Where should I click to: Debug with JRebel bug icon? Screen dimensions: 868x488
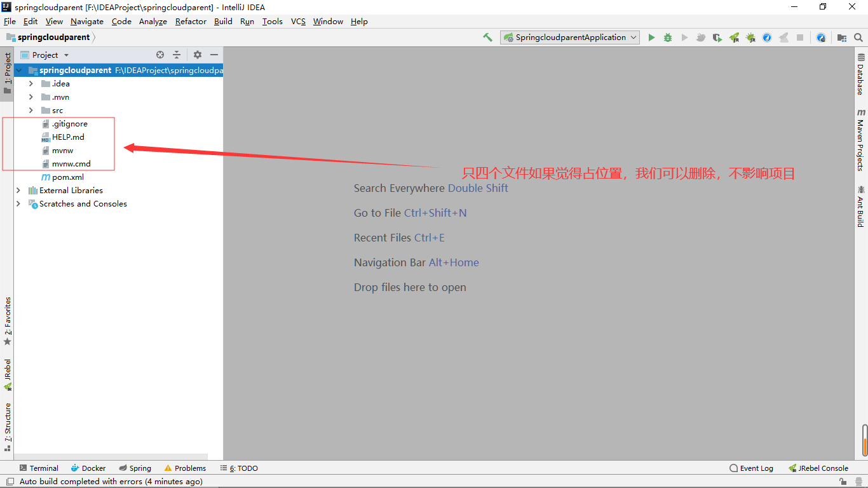click(x=750, y=37)
